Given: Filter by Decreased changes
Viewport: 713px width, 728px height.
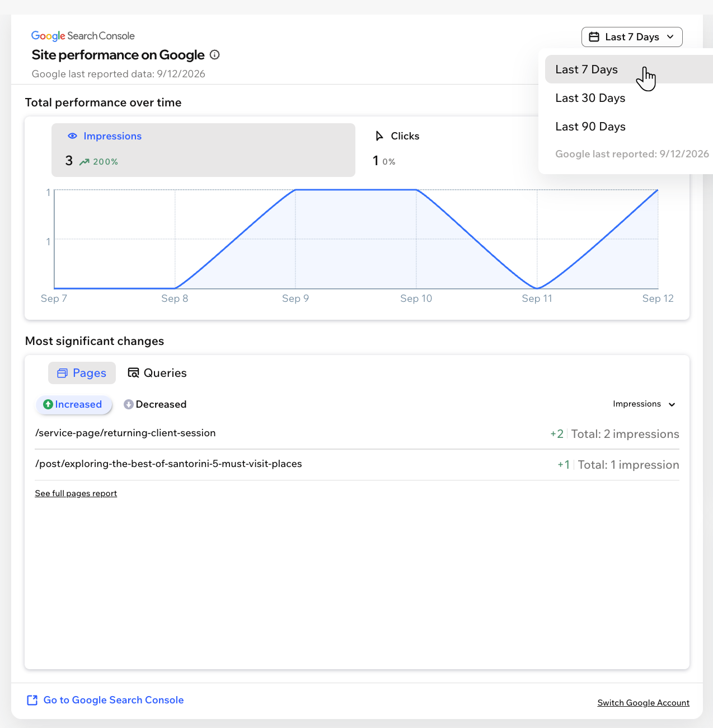Looking at the screenshot, I should [155, 404].
